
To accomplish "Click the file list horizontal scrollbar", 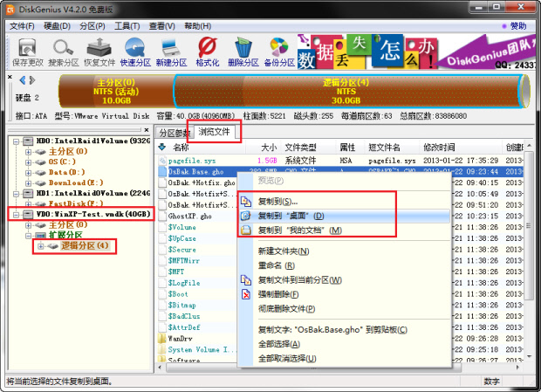I will coord(313,368).
